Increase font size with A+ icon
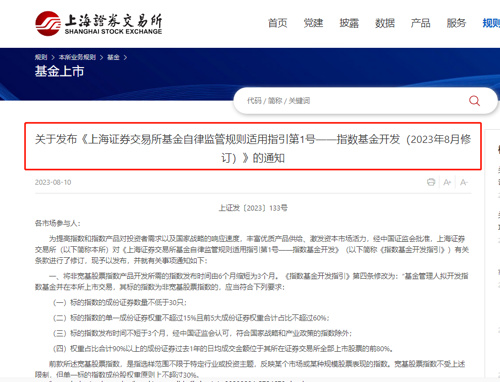This screenshot has width=500, height=382. point(447,182)
